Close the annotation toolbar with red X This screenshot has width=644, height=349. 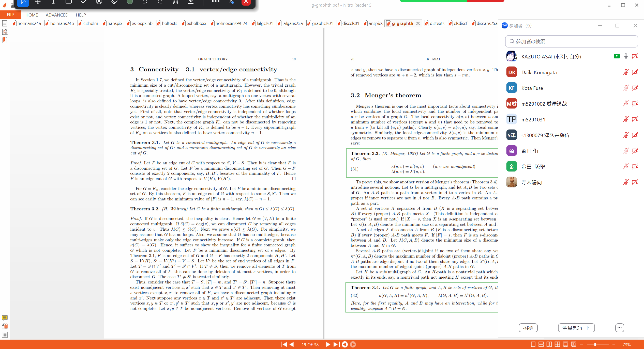click(x=246, y=2)
